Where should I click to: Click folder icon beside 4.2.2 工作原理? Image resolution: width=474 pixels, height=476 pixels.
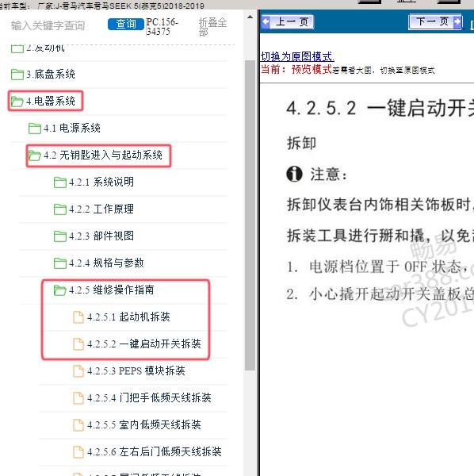pyautogui.click(x=60, y=209)
